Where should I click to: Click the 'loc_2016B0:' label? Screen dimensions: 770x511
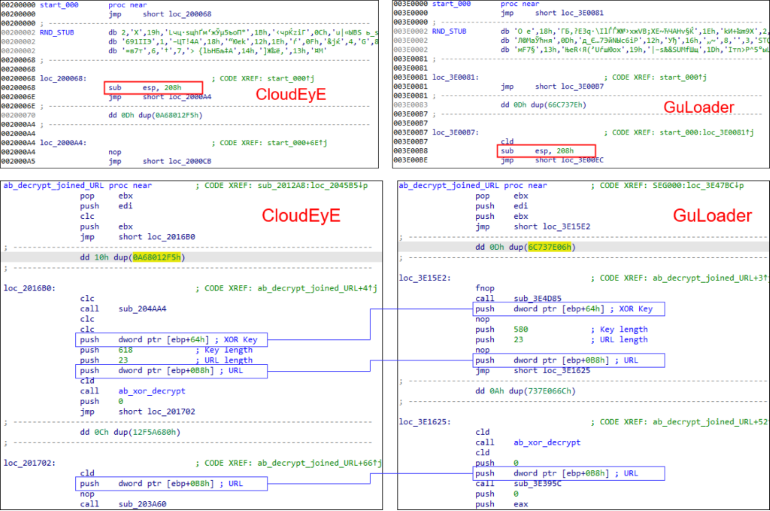[x=29, y=288]
